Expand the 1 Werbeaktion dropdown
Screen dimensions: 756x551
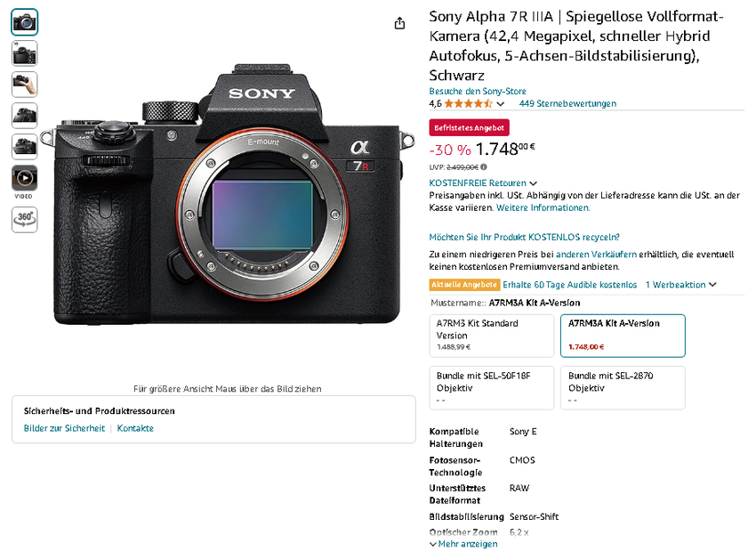pos(712,285)
